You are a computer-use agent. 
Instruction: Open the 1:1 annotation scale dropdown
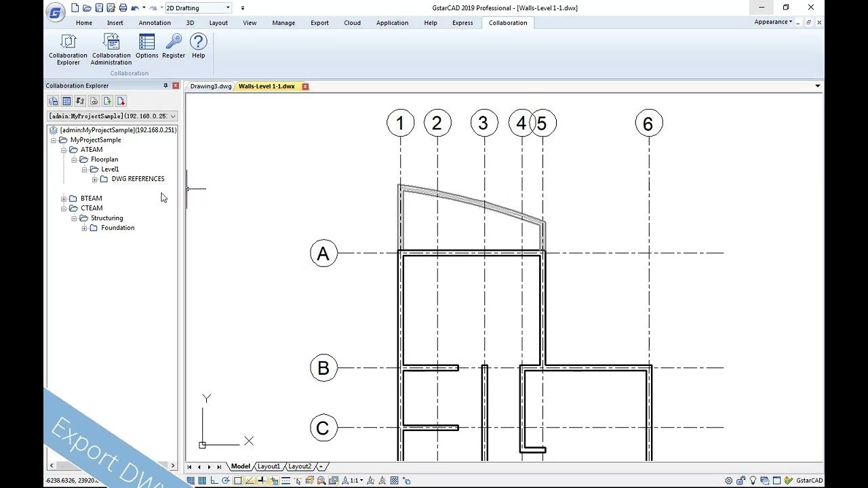[356, 481]
